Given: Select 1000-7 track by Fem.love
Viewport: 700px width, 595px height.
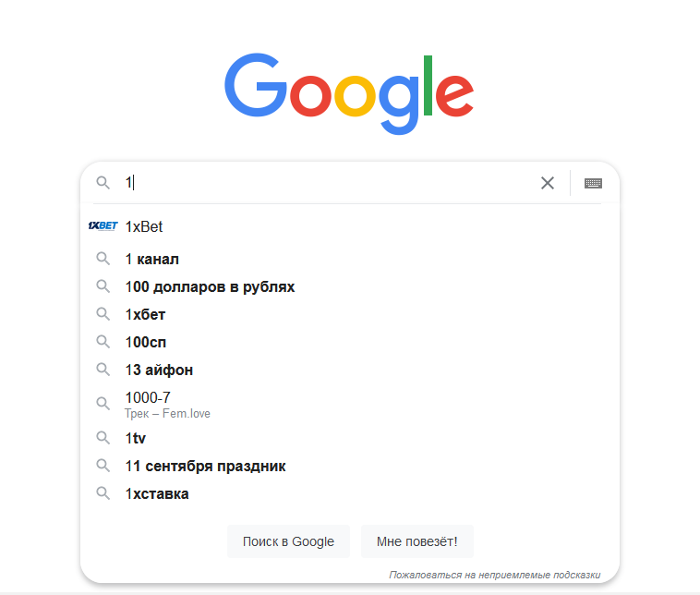Looking at the screenshot, I should click(x=350, y=404).
